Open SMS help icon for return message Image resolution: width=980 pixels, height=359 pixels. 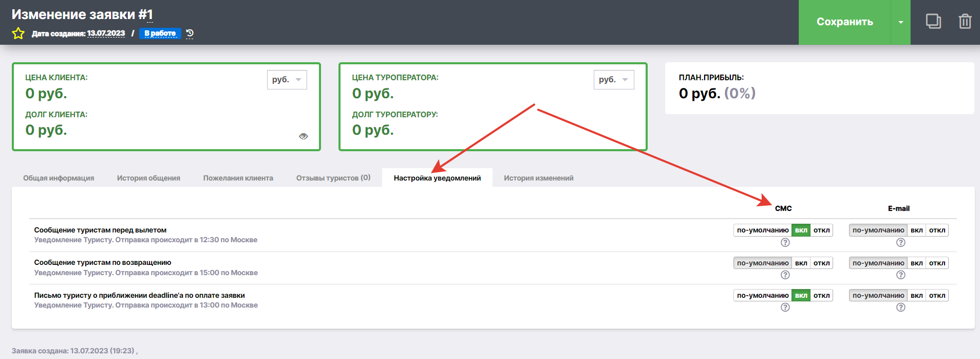(785, 275)
